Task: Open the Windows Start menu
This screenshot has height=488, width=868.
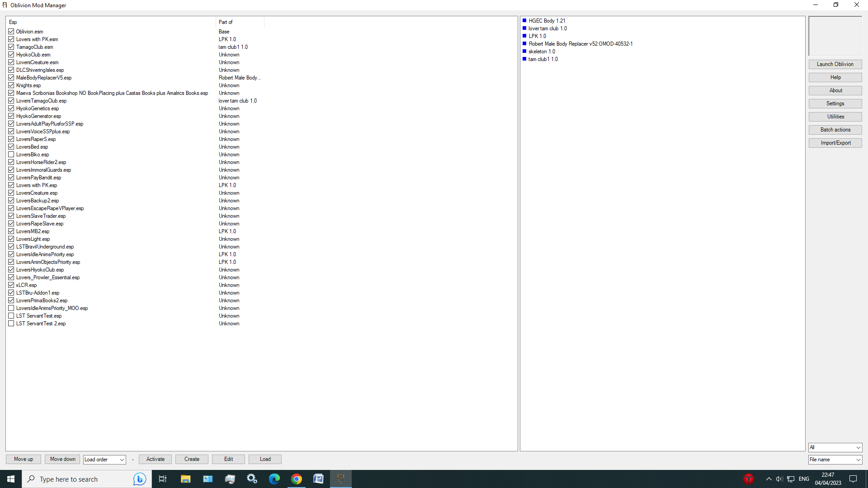Action: click(11, 479)
